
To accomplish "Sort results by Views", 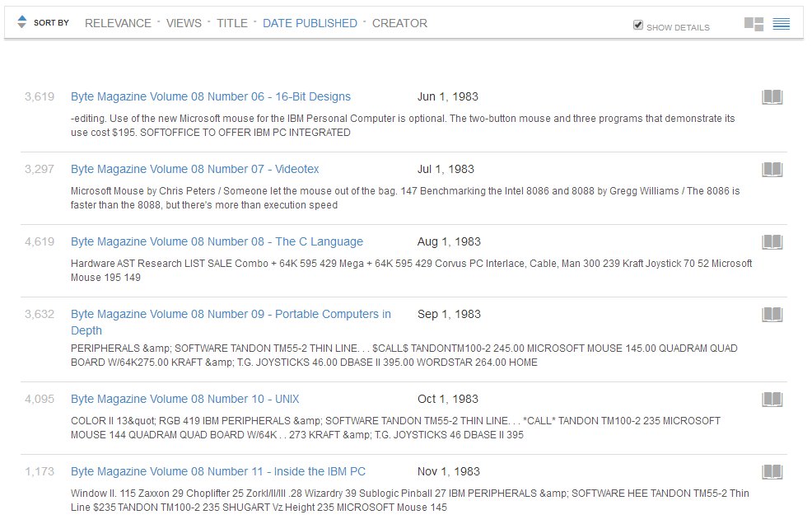I will coord(184,23).
